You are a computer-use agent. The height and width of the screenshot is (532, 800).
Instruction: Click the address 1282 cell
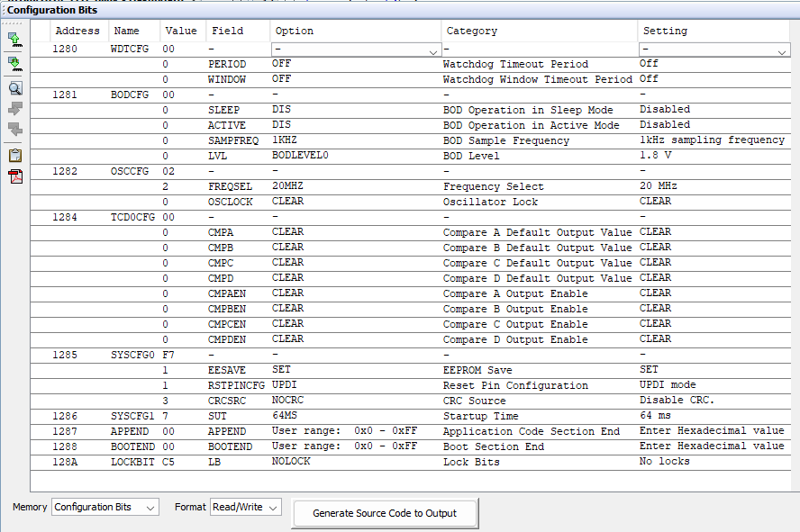coord(65,171)
